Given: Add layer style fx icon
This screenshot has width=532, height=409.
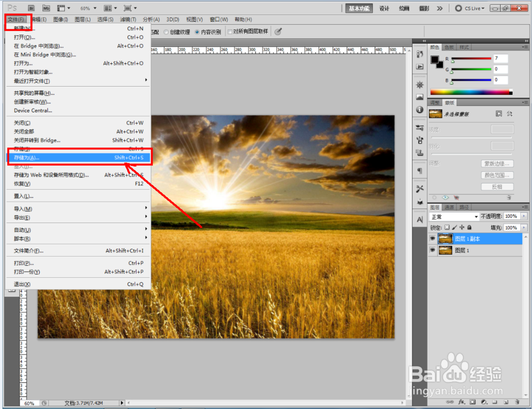Looking at the screenshot, I should [461, 402].
